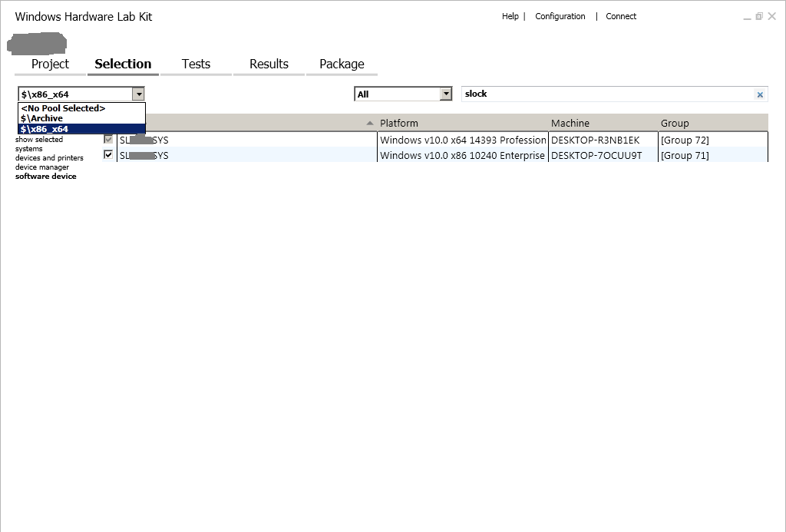This screenshot has height=532, width=786.
Task: Uncheck the DESKTOP-7OCUU9T driver checkbox
Action: point(108,155)
